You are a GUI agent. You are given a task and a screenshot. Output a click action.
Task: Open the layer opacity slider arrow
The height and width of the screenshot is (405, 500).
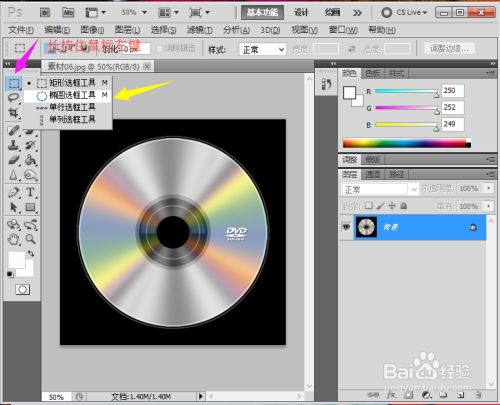pyautogui.click(x=489, y=188)
